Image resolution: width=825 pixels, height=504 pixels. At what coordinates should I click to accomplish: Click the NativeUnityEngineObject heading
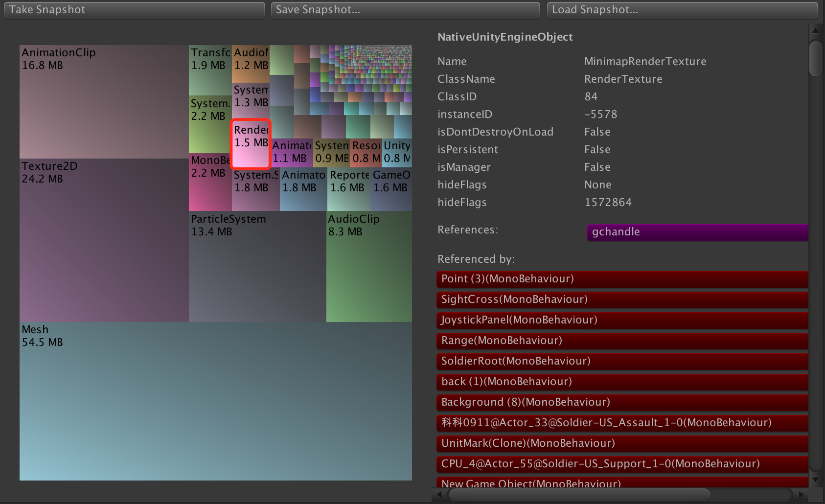505,37
